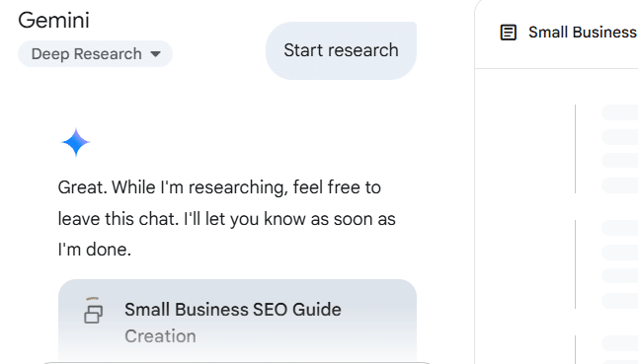This screenshot has height=364, width=638.
Task: Click the "Small Business SEO Guide" card title
Action: (233, 310)
